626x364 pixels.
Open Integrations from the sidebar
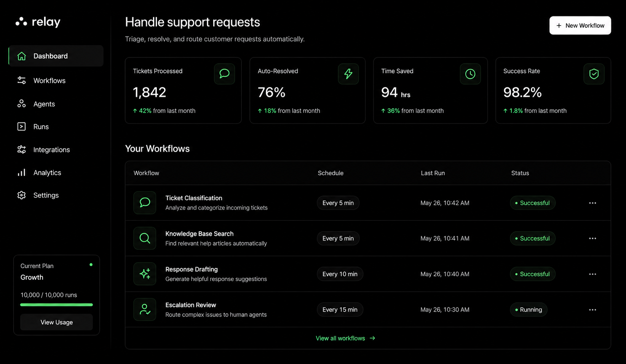click(51, 150)
